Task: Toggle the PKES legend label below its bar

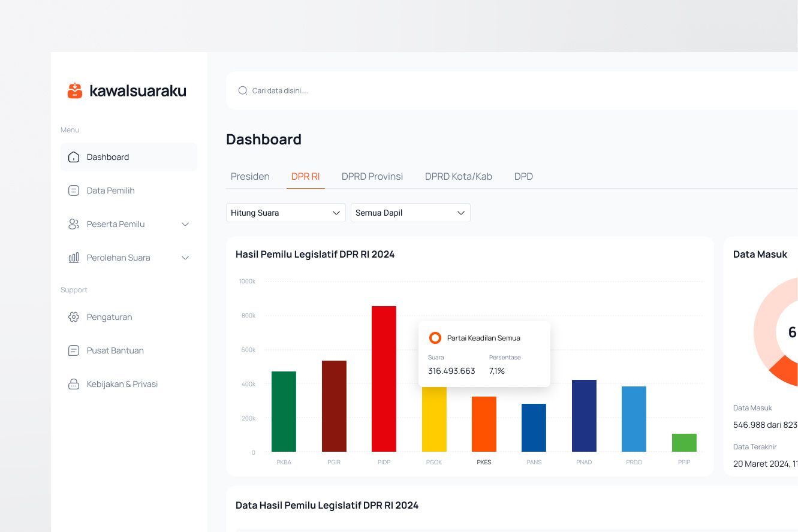Action: point(484,462)
